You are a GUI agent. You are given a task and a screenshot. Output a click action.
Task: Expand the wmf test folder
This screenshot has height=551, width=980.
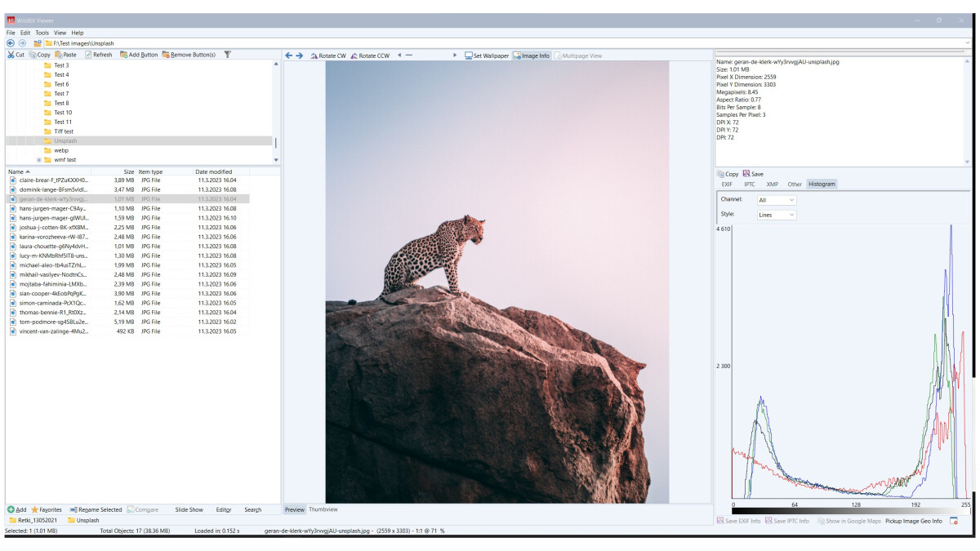click(x=39, y=160)
